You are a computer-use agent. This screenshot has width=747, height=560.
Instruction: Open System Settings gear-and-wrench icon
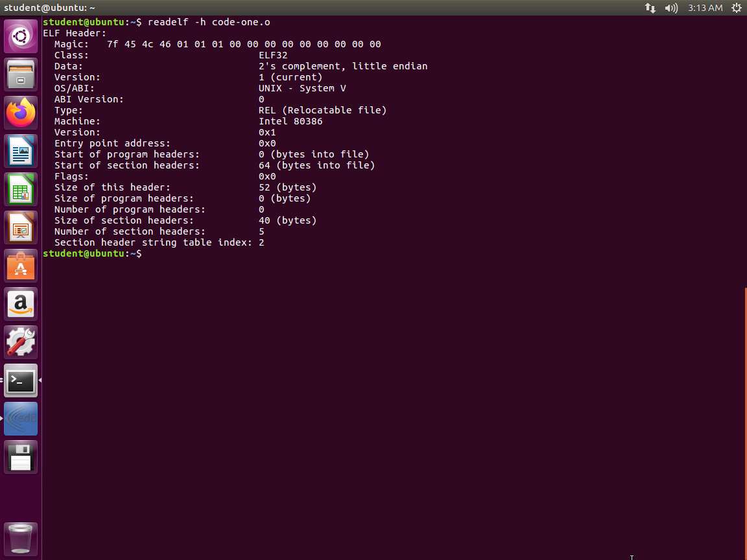21,342
